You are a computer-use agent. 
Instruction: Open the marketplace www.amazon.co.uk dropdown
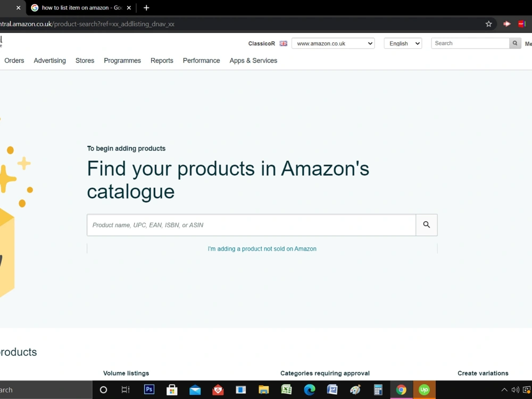tap(333, 44)
